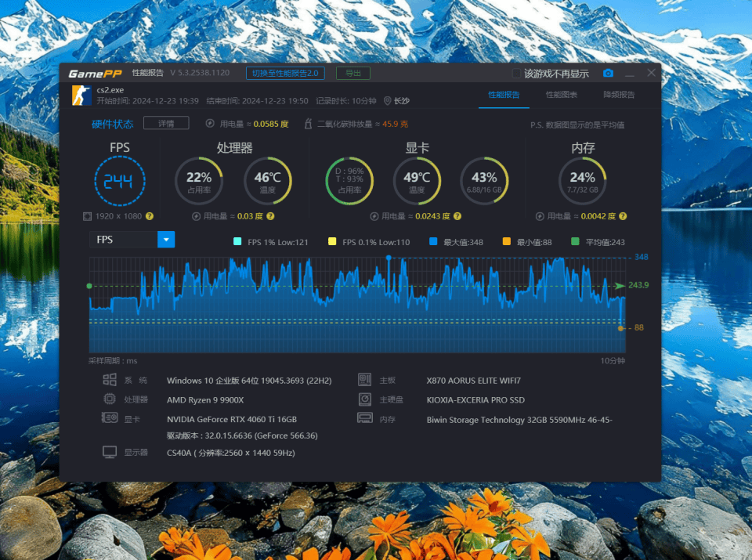Viewport: 752px width, 560px height.
Task: Open the help icon next to 0.0042 度
Action: tap(623, 216)
